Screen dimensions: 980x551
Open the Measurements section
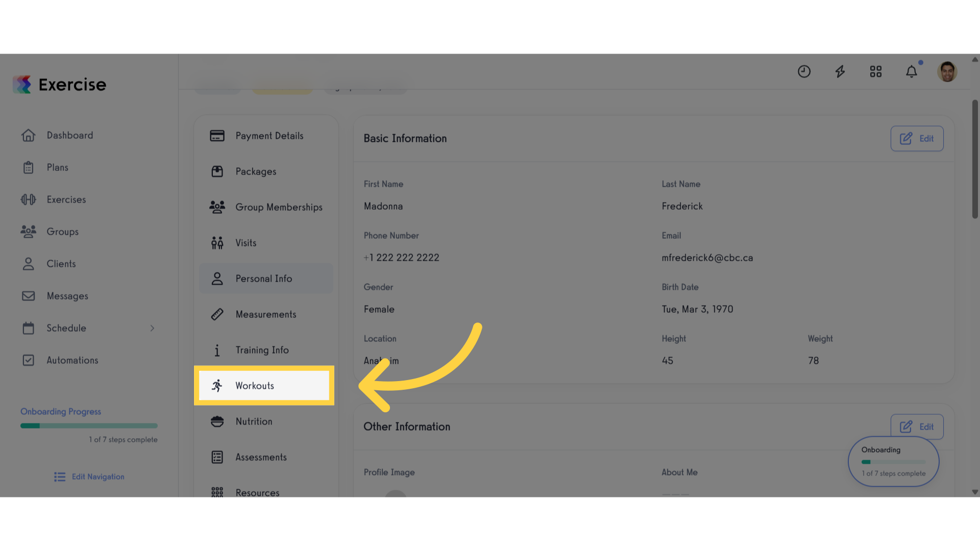[266, 314]
